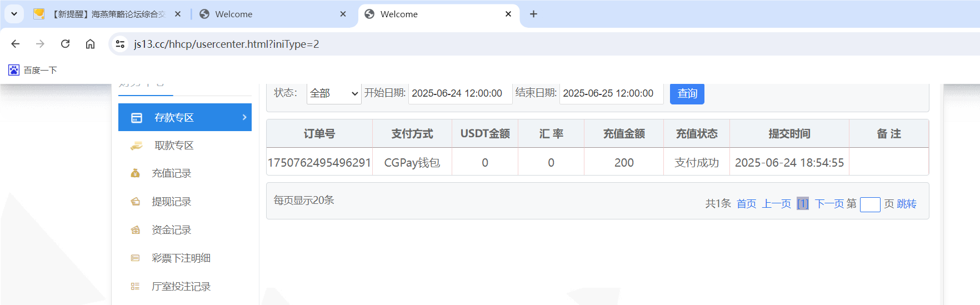The image size is (980, 305).
Task: Open the 百度一下 bookmark
Action: click(x=33, y=70)
